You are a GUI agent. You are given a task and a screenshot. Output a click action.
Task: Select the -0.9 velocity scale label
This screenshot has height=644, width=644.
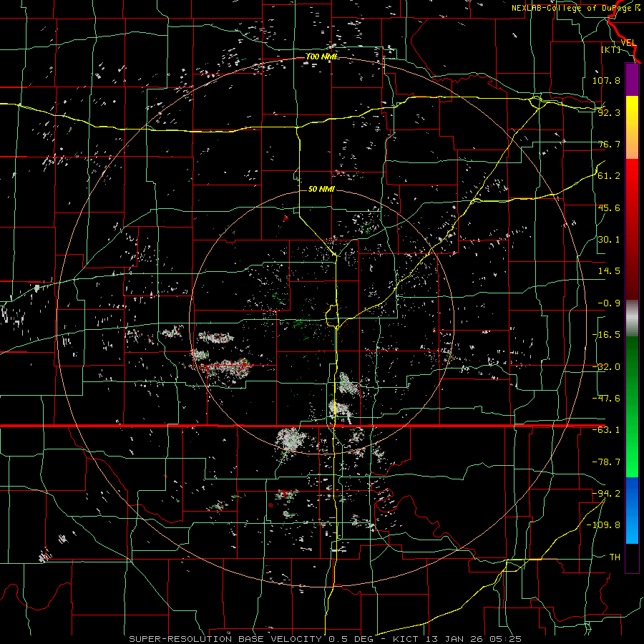(609, 303)
